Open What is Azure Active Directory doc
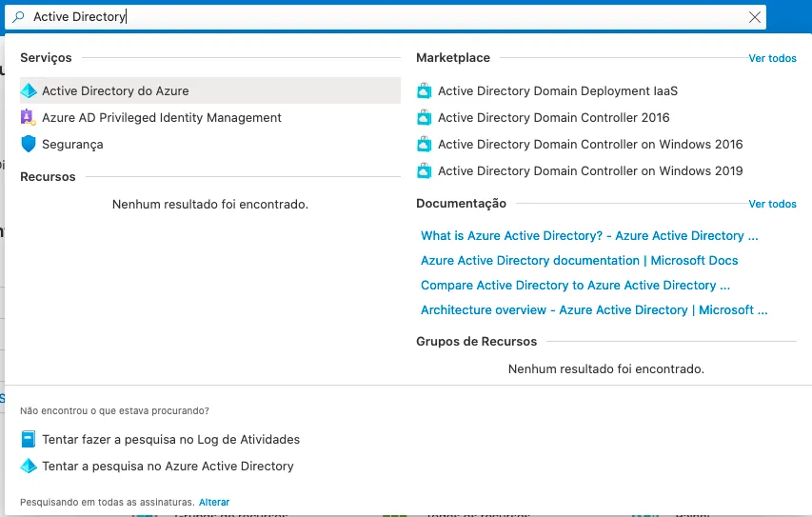The image size is (812, 517). point(589,236)
